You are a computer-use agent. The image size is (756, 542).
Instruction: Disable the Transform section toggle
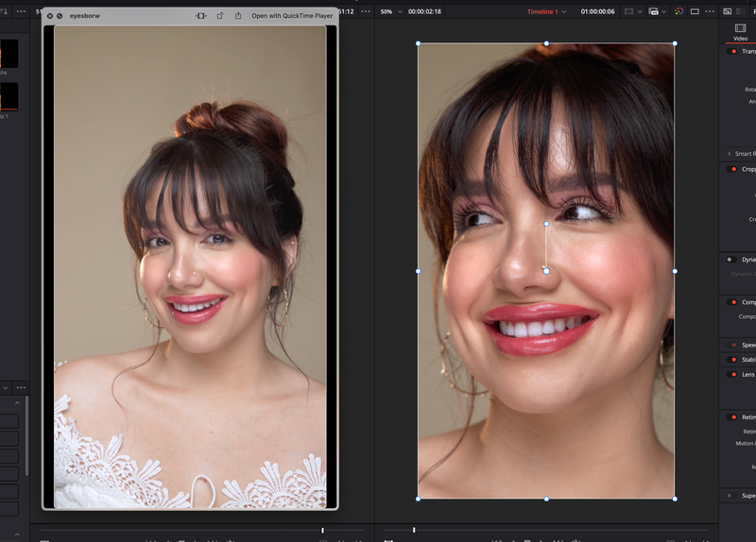(x=732, y=52)
